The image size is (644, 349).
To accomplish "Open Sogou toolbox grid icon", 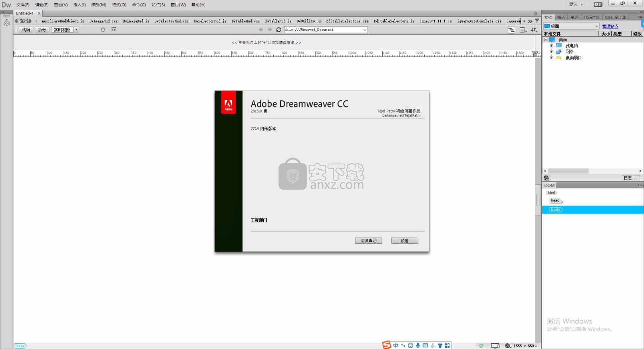I will tap(447, 345).
